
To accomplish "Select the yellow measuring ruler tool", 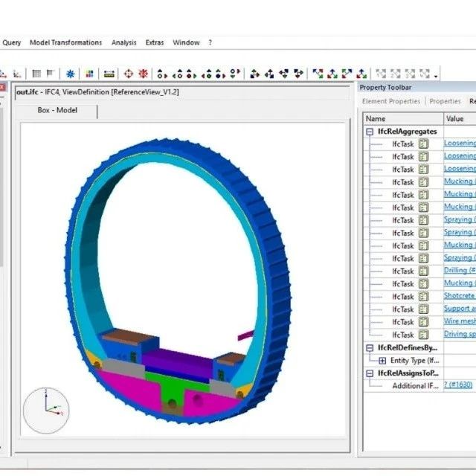I will coord(109,74).
